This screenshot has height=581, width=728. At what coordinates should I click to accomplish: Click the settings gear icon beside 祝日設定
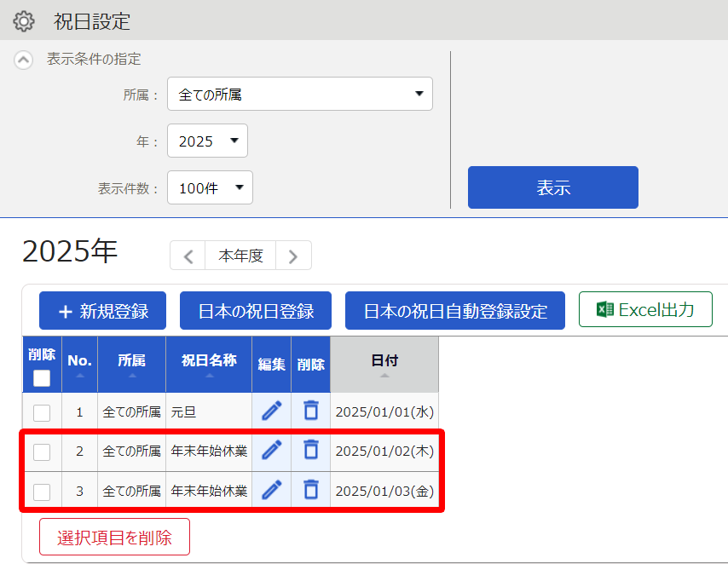24,21
